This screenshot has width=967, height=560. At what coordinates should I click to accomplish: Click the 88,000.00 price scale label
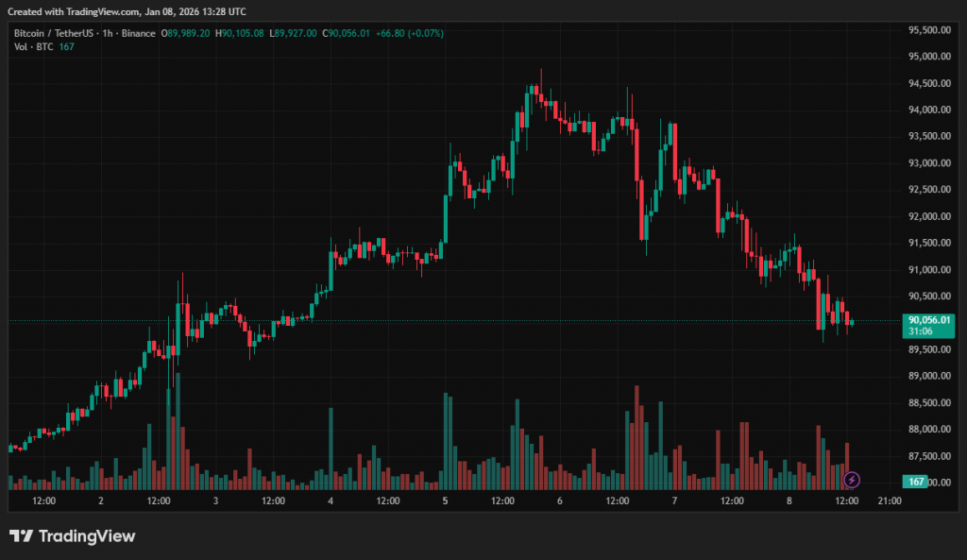(x=928, y=430)
